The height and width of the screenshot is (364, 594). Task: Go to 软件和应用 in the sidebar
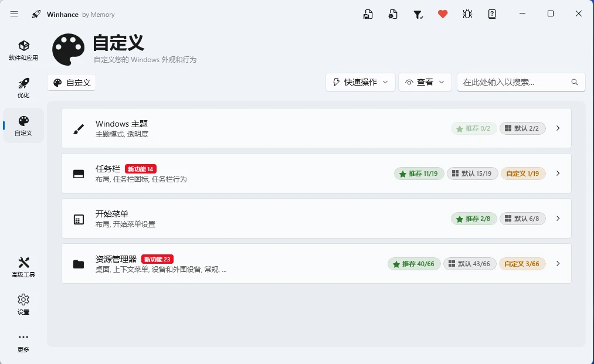pyautogui.click(x=23, y=50)
